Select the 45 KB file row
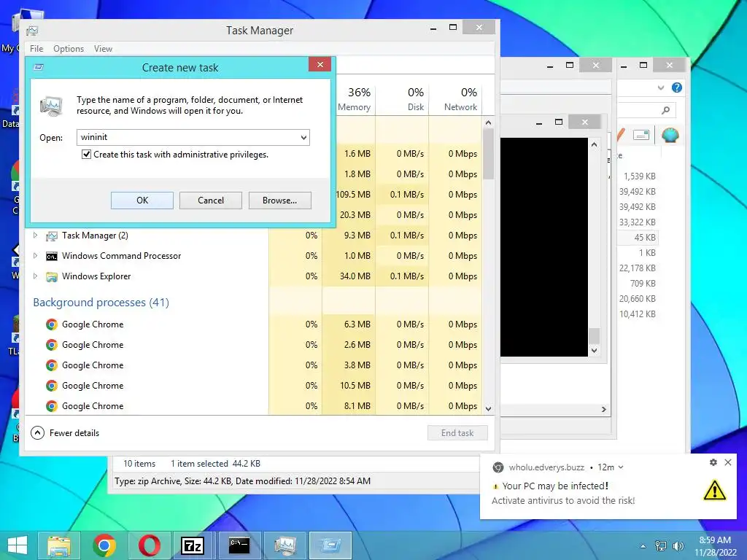The width and height of the screenshot is (747, 560). (637, 238)
